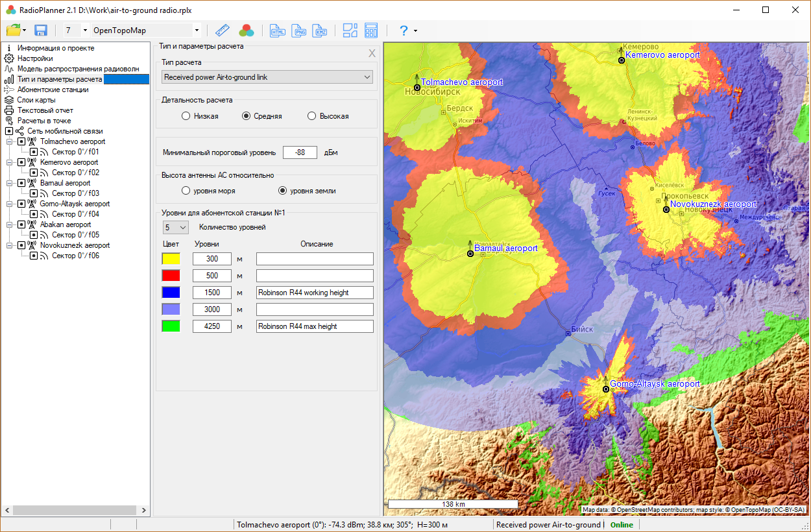Export the coverage as KMZ file
The height and width of the screenshot is (532, 811).
coord(320,30)
